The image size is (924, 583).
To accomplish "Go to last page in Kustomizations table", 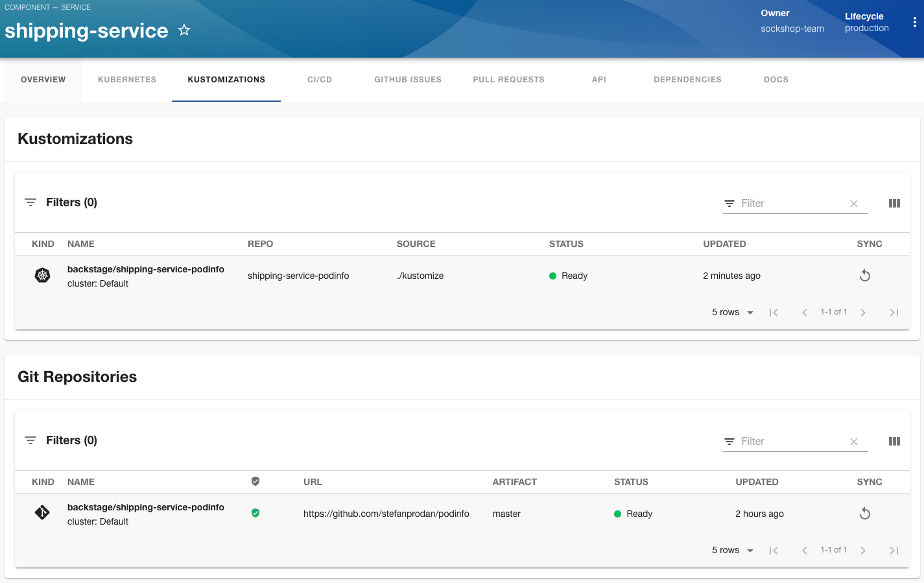I will pos(894,313).
